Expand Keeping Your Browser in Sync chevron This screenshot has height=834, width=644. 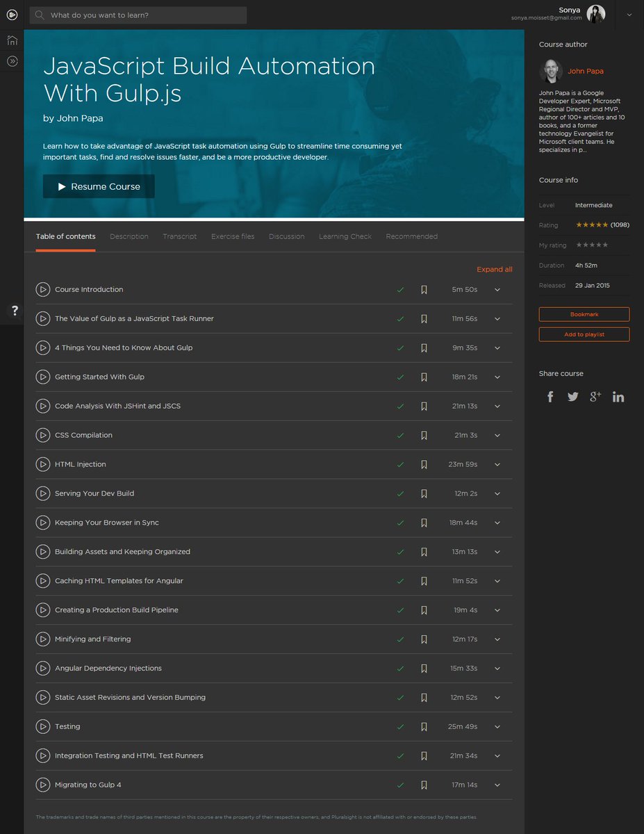pos(497,523)
